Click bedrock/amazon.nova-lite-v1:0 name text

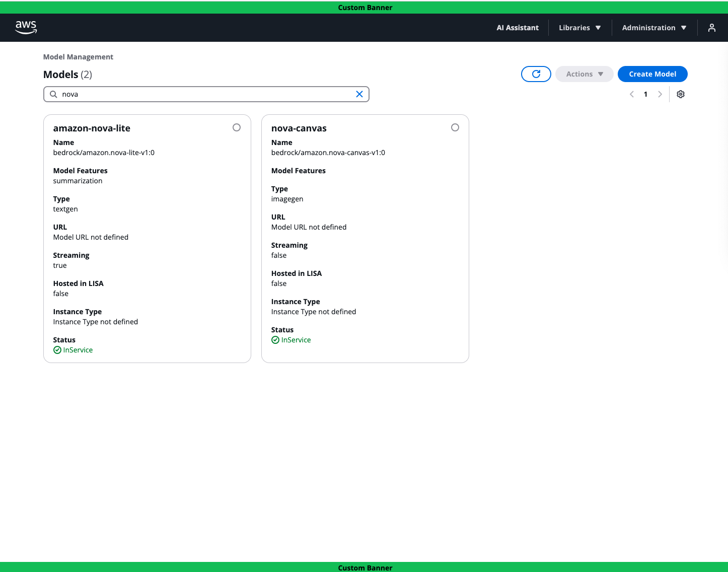[x=104, y=153]
